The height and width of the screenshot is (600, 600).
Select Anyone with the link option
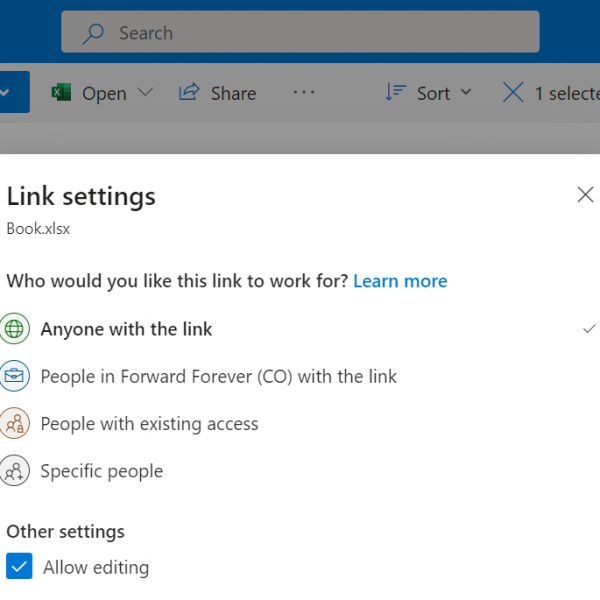(x=126, y=329)
